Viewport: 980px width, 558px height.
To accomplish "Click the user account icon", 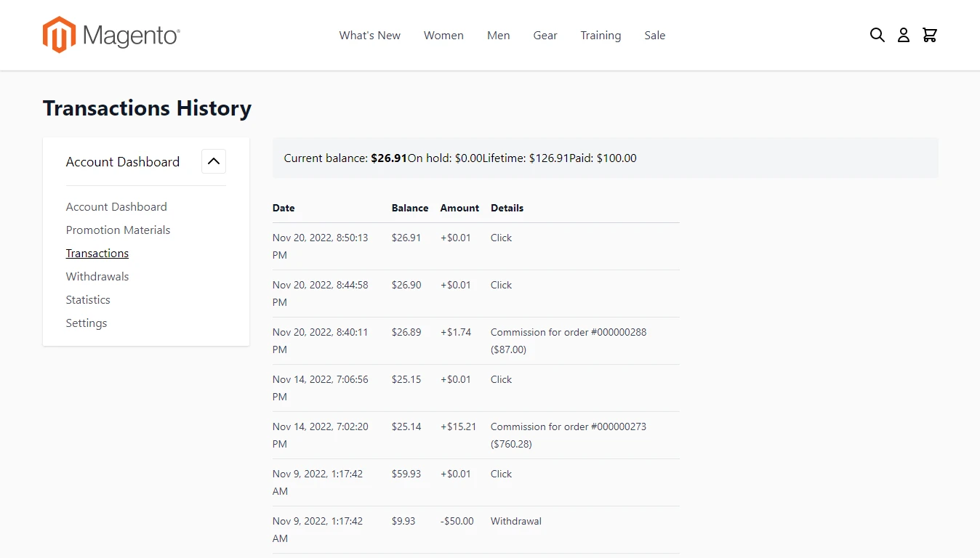I will click(903, 35).
